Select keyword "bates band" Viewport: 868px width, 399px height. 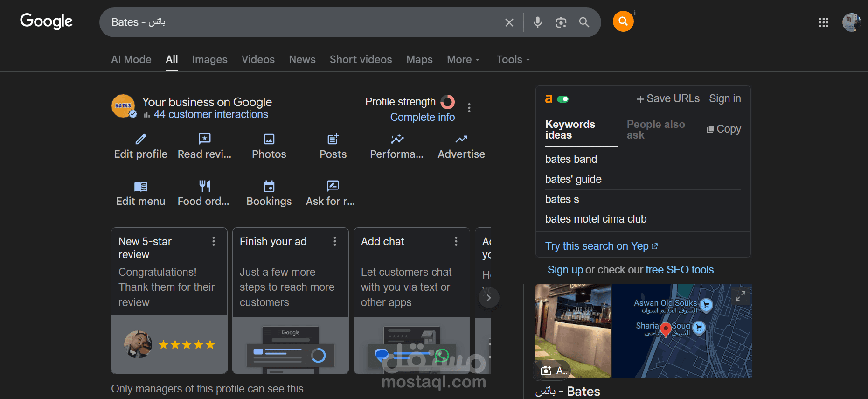(x=571, y=160)
